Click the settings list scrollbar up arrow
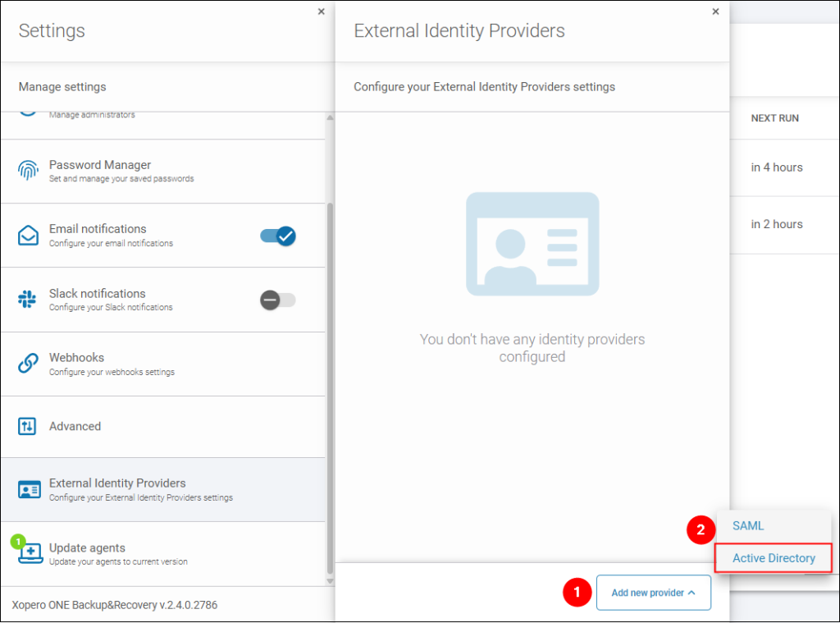The height and width of the screenshot is (623, 840). point(330,117)
